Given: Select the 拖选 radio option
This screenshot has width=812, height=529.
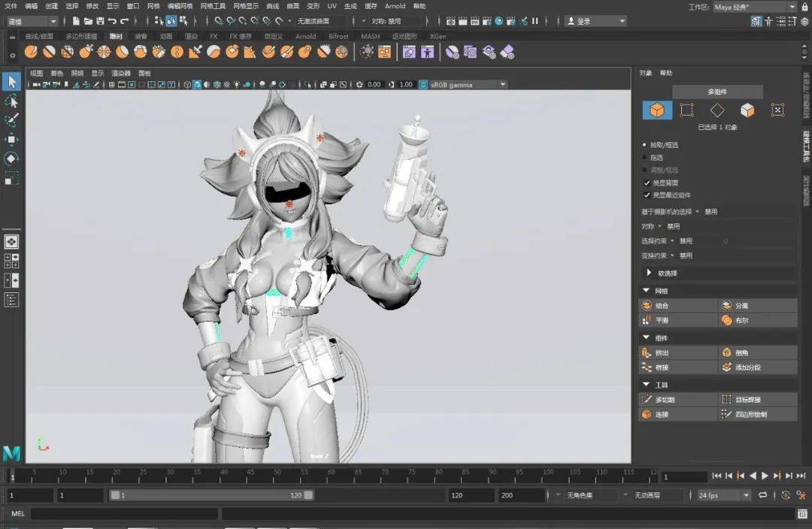Looking at the screenshot, I should [644, 157].
